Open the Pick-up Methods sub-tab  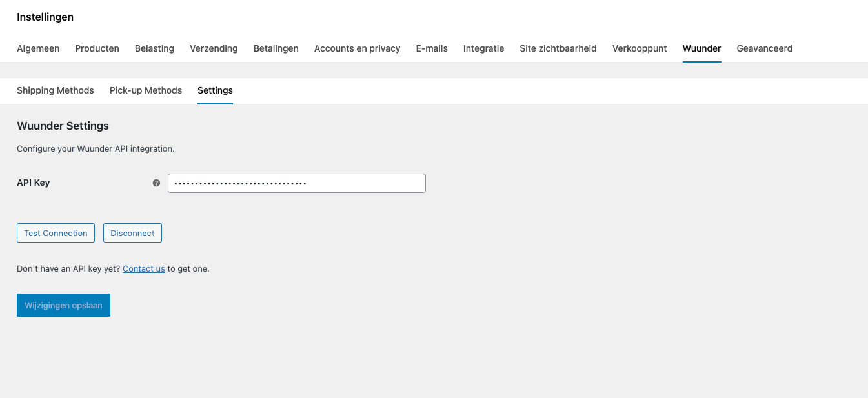[146, 90]
